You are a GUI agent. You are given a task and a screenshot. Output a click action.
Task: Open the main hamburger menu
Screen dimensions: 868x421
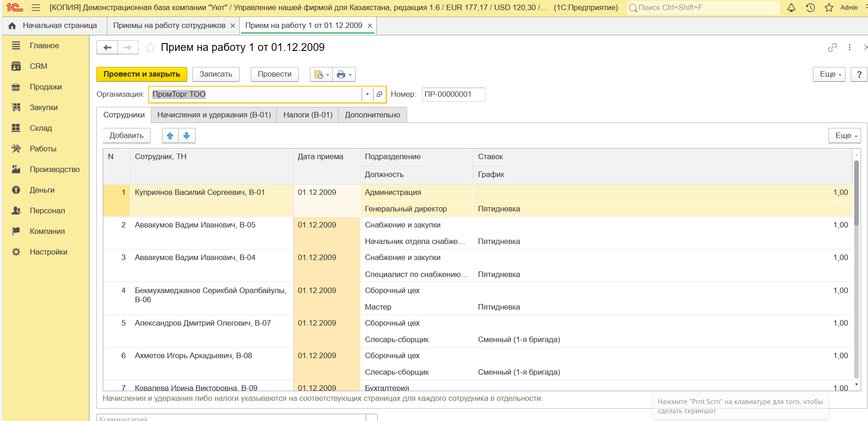click(x=36, y=8)
